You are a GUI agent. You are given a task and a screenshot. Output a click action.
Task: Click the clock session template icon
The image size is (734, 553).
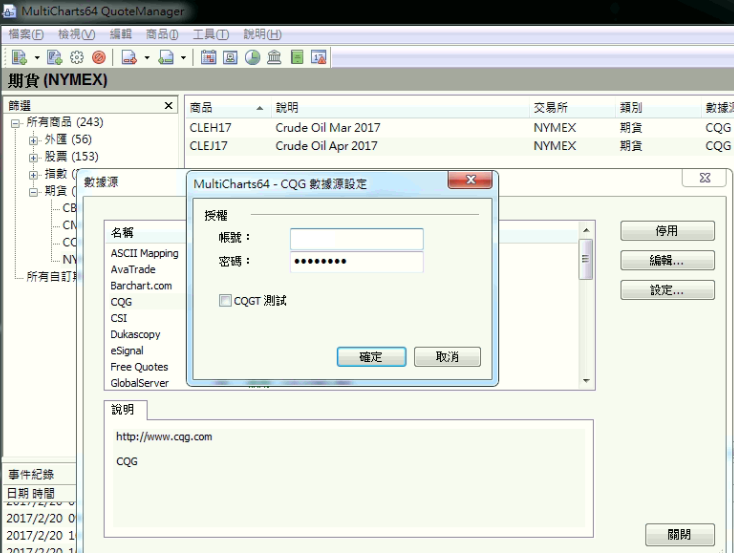pos(252,58)
